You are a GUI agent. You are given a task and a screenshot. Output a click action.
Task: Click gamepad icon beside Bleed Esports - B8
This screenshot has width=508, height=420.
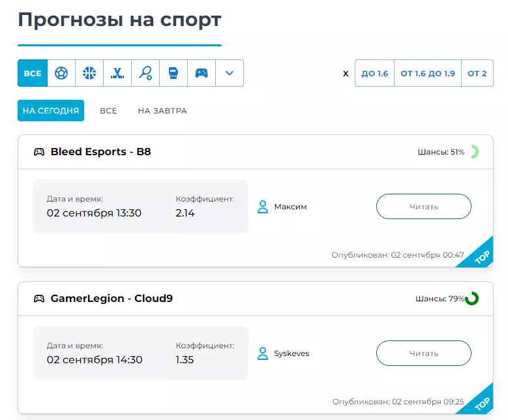[39, 152]
